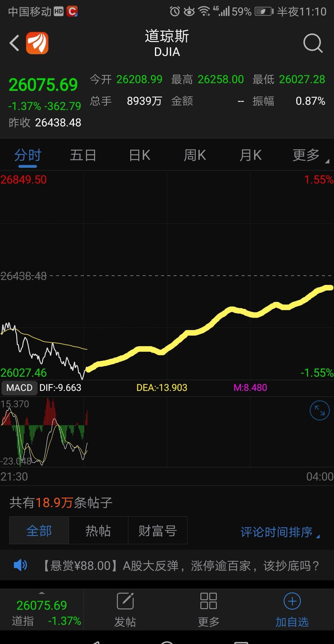The width and height of the screenshot is (334, 644).
Task: Tap the MACD indicator button
Action: click(x=19, y=388)
